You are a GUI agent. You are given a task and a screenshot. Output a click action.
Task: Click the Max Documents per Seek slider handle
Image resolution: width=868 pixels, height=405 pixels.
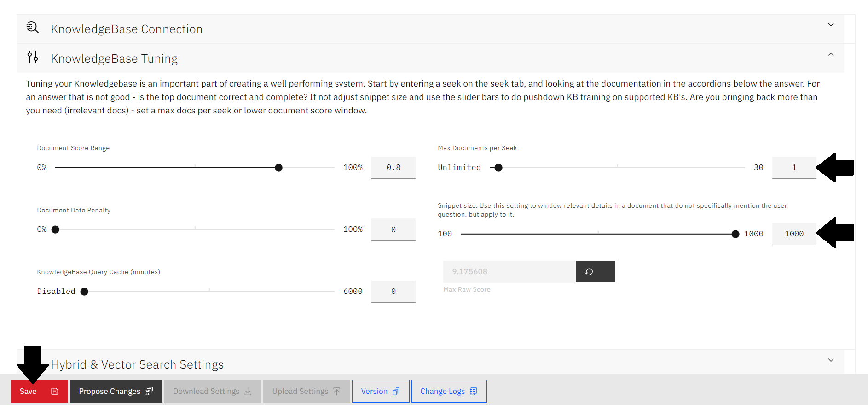(498, 168)
